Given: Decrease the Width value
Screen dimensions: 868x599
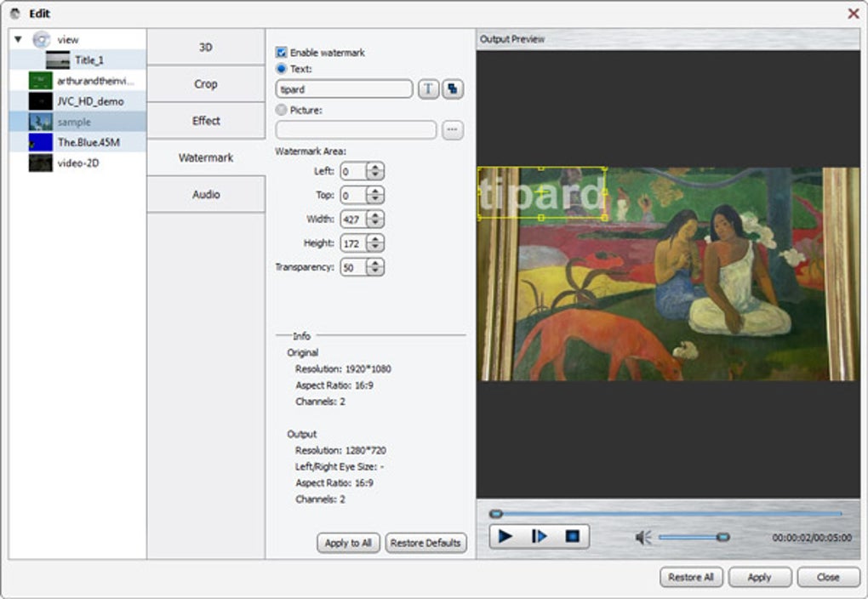Looking at the screenshot, I should (375, 223).
